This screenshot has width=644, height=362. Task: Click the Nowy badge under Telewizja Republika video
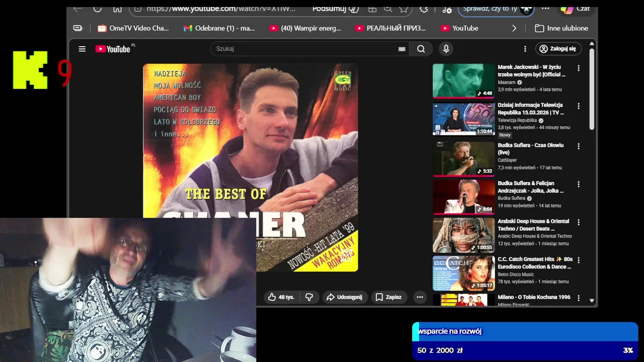click(x=505, y=135)
